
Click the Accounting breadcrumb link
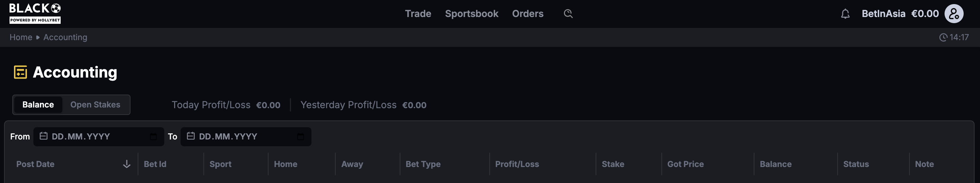pos(65,37)
